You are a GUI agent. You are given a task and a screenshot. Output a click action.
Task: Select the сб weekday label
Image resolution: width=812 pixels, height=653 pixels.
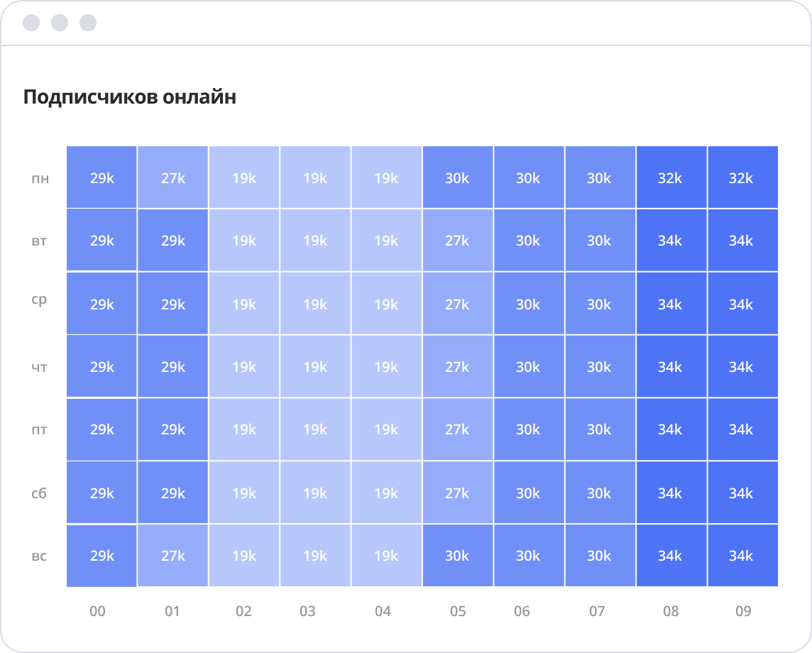(40, 493)
